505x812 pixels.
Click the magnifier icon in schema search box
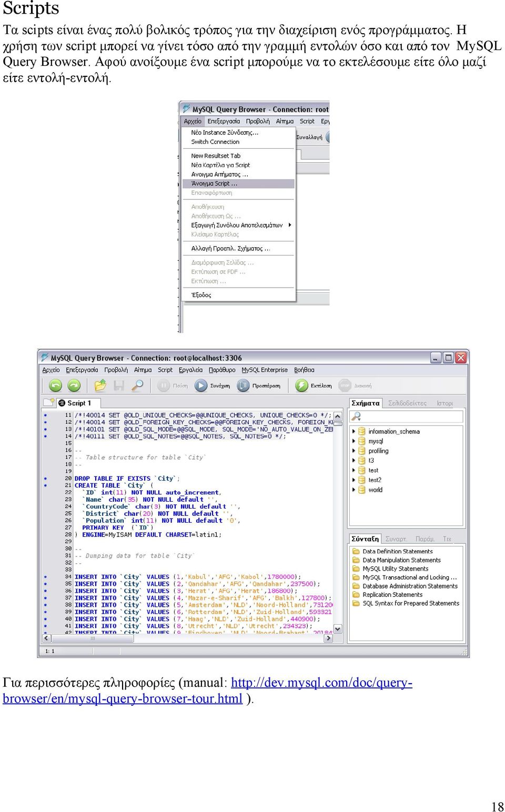[x=356, y=417]
